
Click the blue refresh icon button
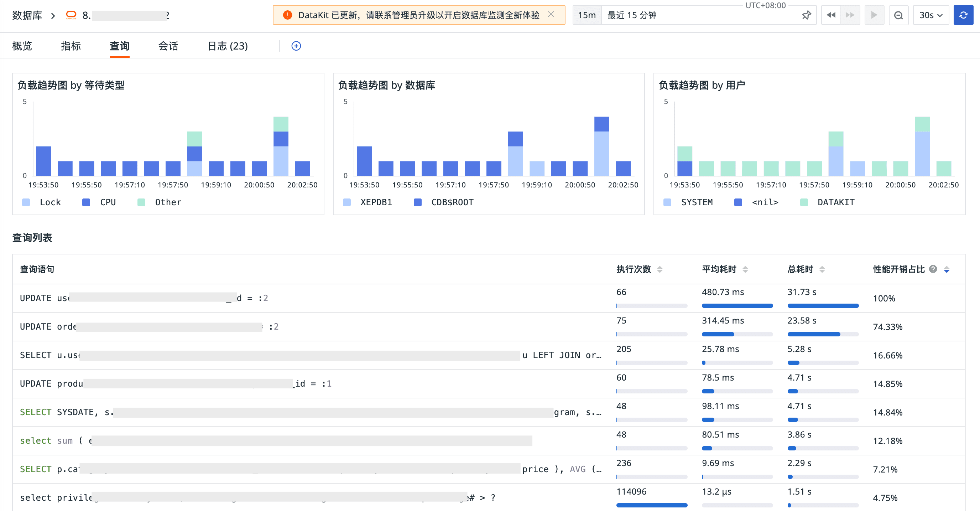coord(963,15)
